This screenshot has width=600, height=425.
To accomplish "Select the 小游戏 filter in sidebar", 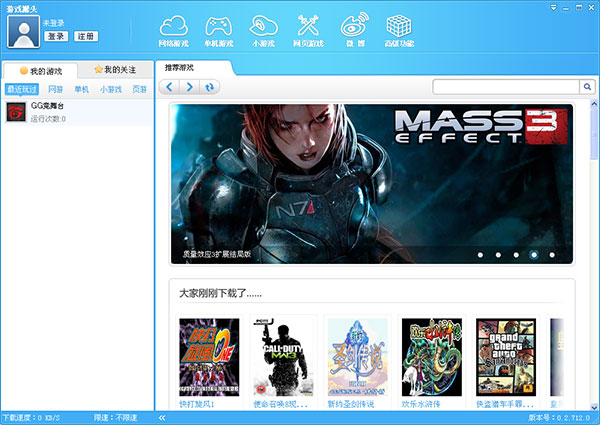I will tap(111, 89).
